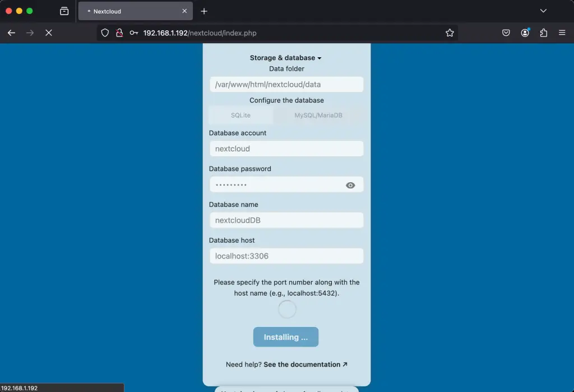Click the insecure connection padlock icon
Image resolution: width=574 pixels, height=392 pixels.
119,33
